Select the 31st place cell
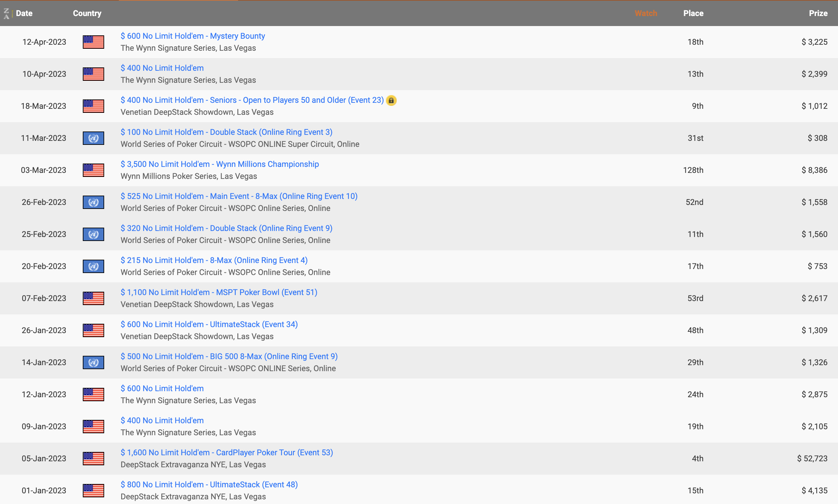 [x=695, y=138]
